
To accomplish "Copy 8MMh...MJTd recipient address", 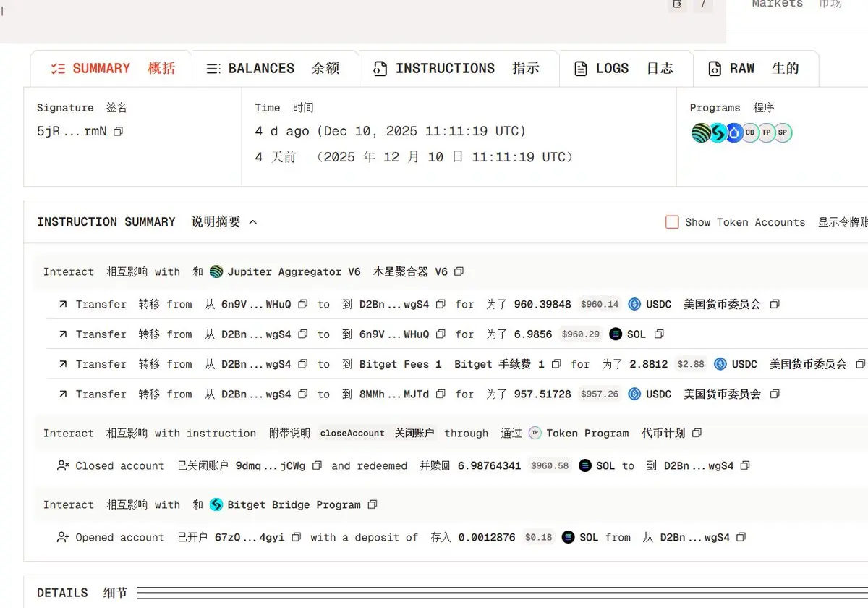I will point(441,394).
